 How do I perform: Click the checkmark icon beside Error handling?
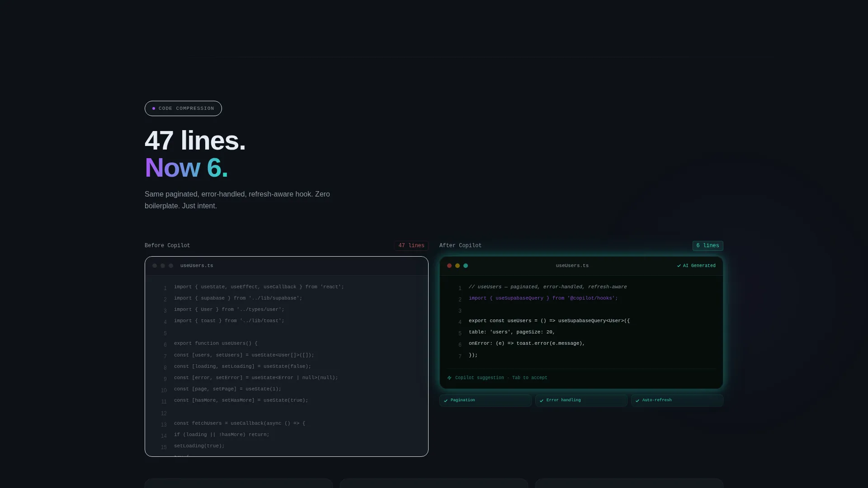click(x=542, y=400)
